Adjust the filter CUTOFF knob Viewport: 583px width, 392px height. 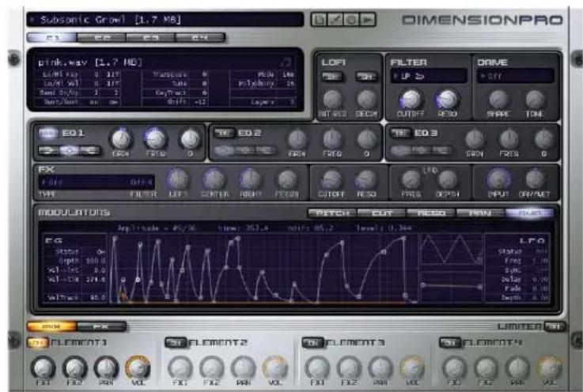[411, 100]
